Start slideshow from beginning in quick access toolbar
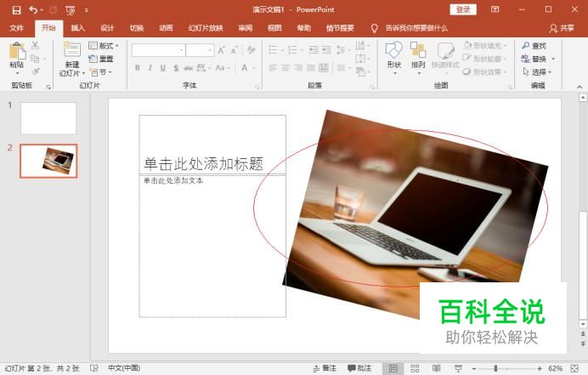The width and height of the screenshot is (588, 375). tap(71, 10)
